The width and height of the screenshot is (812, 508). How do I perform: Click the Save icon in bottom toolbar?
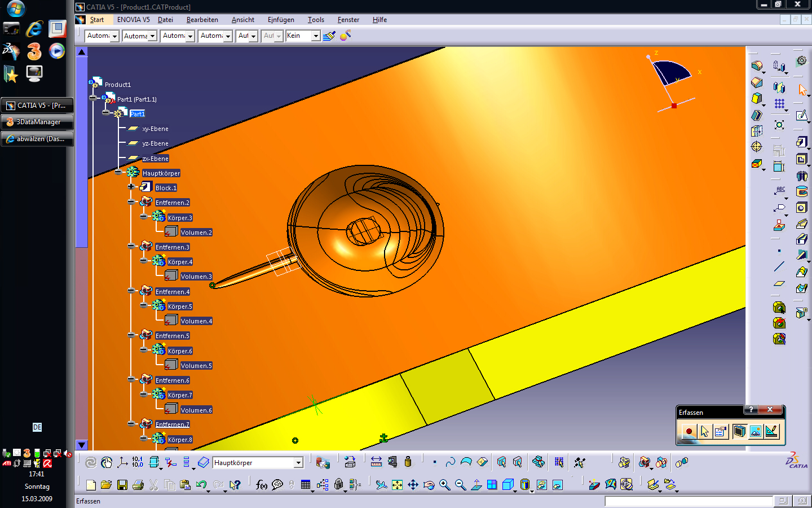(x=122, y=485)
